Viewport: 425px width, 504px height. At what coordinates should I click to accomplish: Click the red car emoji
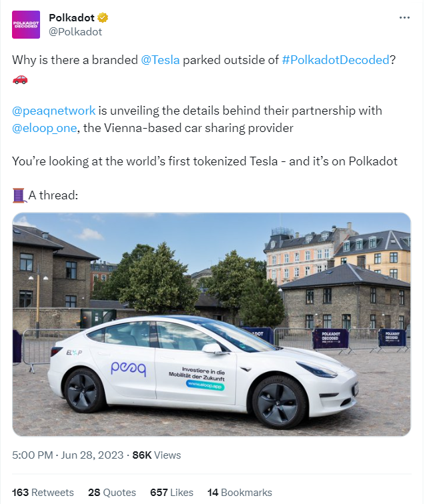(x=20, y=79)
